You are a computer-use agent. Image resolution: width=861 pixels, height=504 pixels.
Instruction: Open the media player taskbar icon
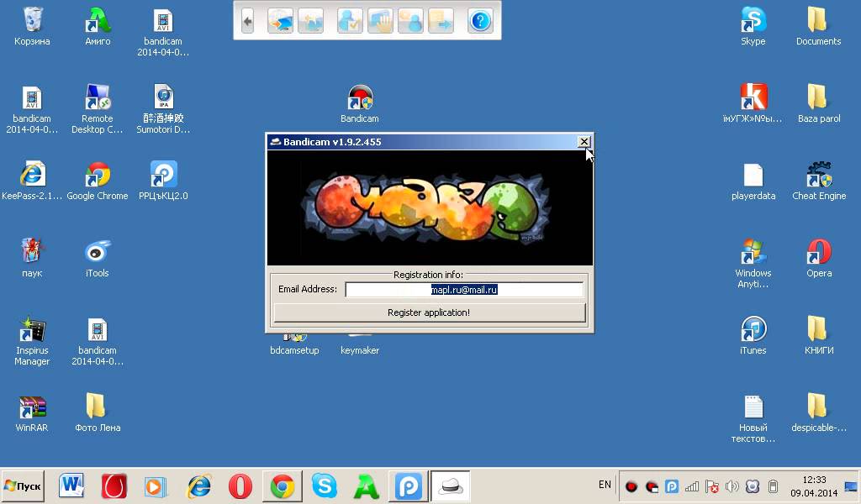click(x=156, y=486)
